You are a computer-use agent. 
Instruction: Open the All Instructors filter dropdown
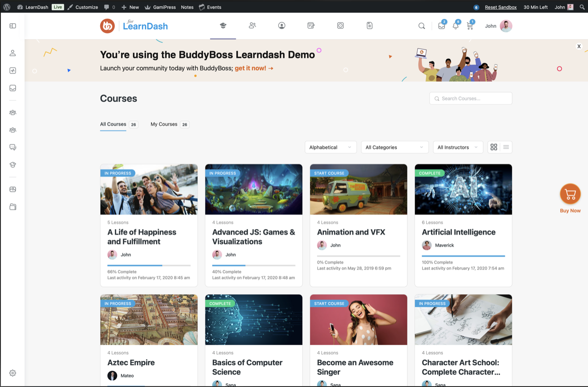pos(458,147)
